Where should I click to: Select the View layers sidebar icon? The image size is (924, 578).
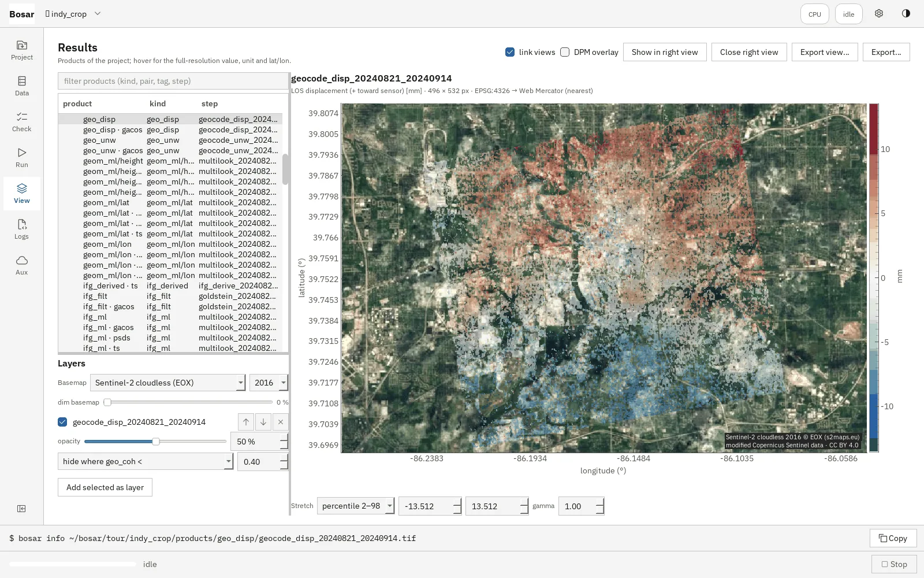point(22,194)
